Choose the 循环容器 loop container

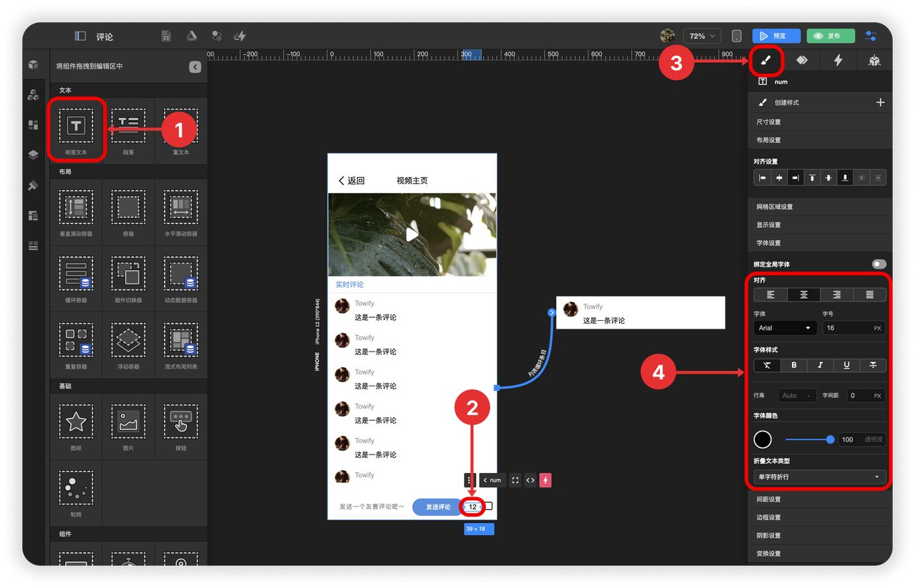pos(76,279)
